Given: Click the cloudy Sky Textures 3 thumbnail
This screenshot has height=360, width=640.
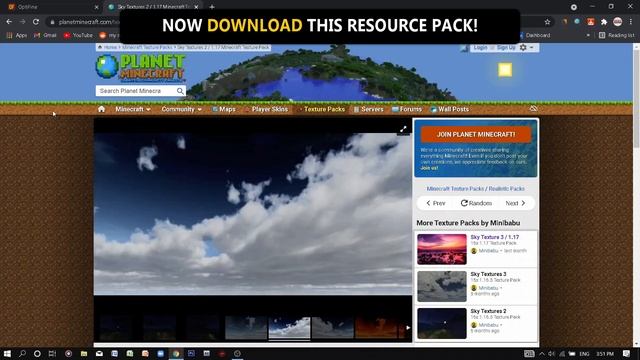Looking at the screenshot, I should (x=442, y=286).
